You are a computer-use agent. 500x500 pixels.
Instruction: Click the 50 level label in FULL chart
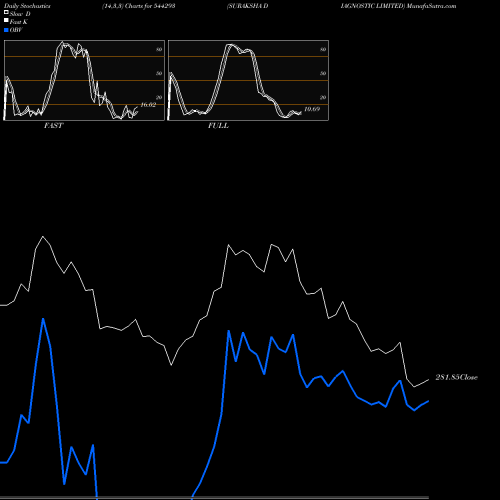(x=323, y=73)
